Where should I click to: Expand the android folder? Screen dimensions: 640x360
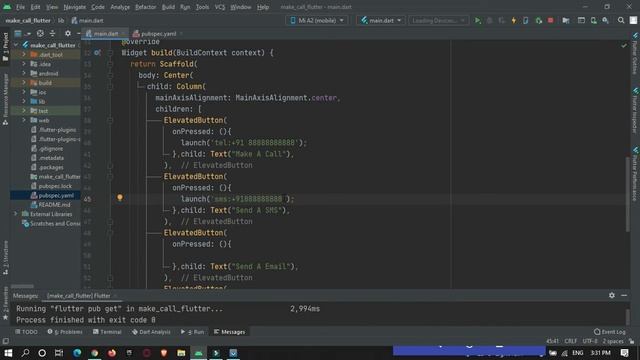click(24, 73)
